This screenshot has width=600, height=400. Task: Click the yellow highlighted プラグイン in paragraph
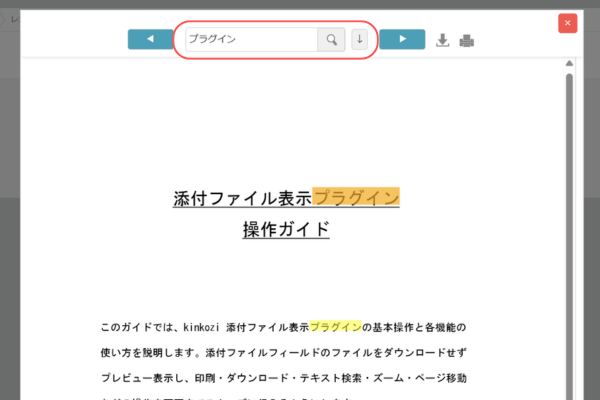click(x=335, y=327)
